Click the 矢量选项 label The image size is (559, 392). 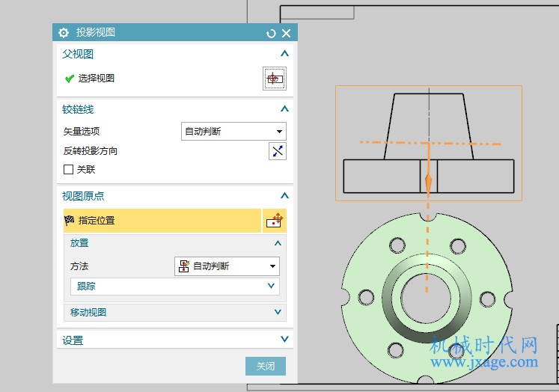point(82,132)
